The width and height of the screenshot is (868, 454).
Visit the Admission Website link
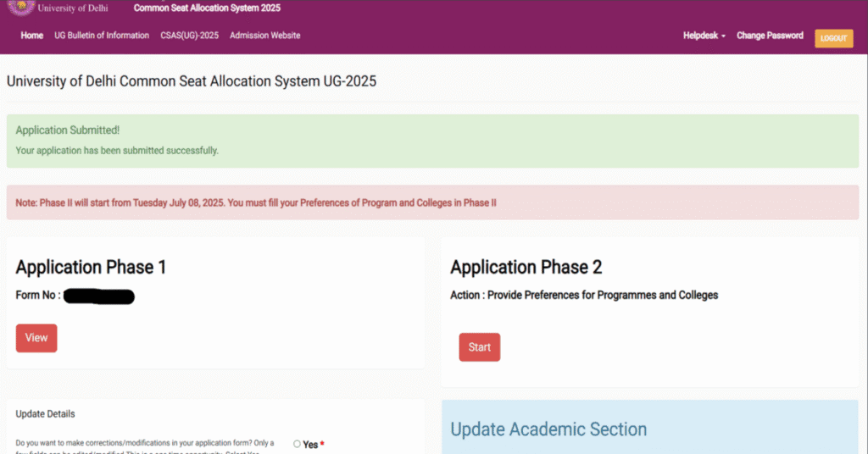(264, 36)
